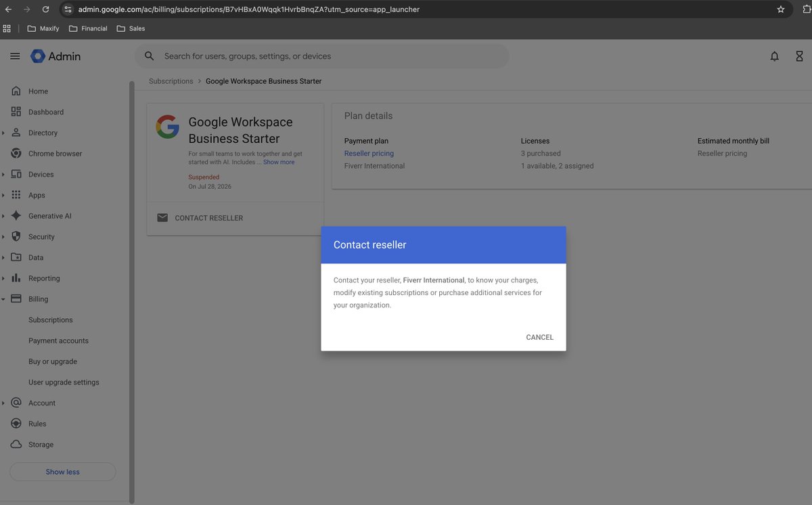This screenshot has height=505, width=812.
Task: View site information icon in address bar
Action: click(x=68, y=9)
